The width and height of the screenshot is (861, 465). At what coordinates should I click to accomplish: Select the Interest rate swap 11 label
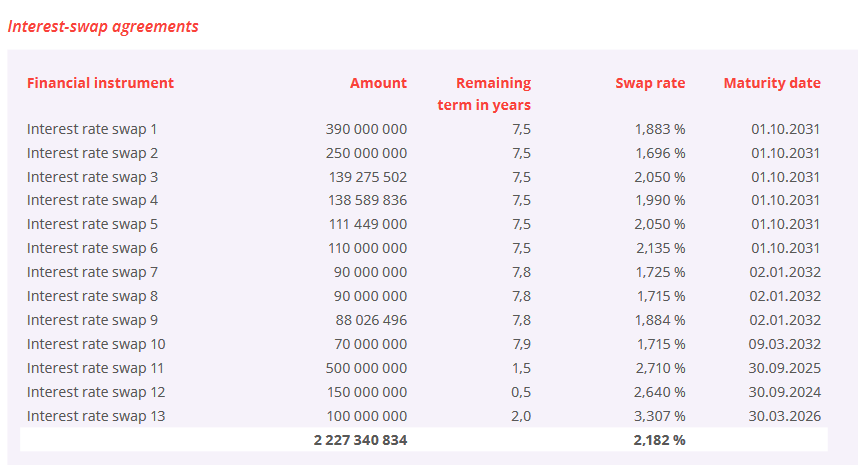(96, 368)
